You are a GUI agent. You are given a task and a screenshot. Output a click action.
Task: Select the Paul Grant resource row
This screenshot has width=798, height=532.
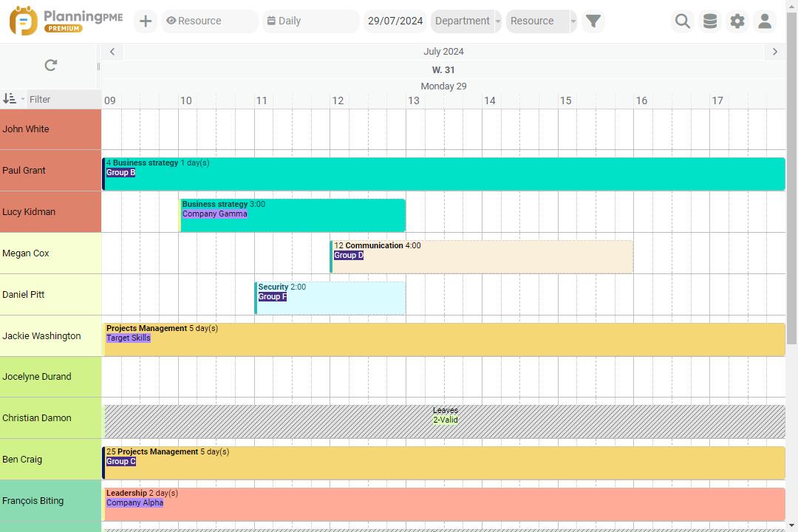(x=50, y=171)
